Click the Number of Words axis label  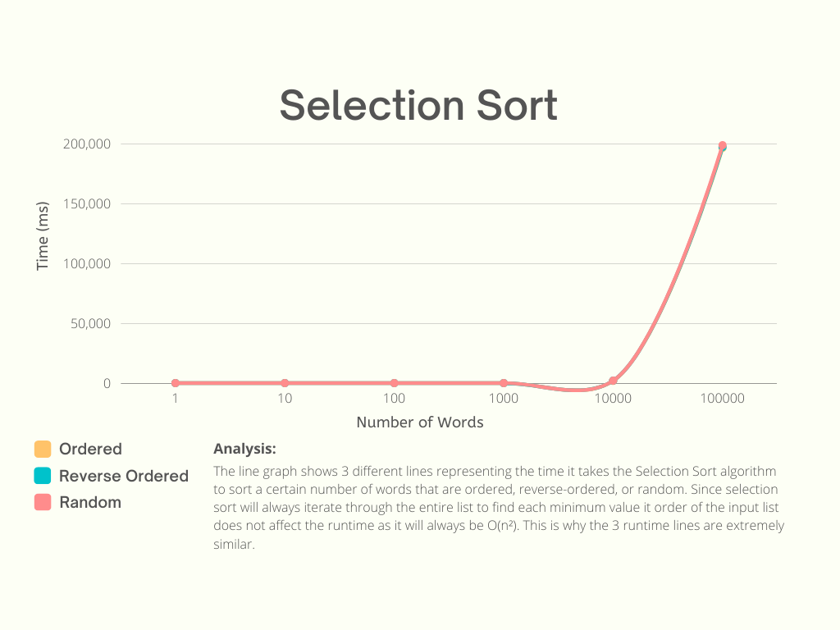[x=420, y=422]
